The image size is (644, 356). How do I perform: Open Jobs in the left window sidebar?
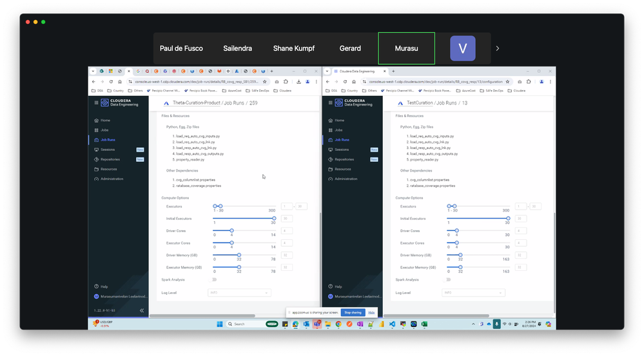(x=104, y=130)
